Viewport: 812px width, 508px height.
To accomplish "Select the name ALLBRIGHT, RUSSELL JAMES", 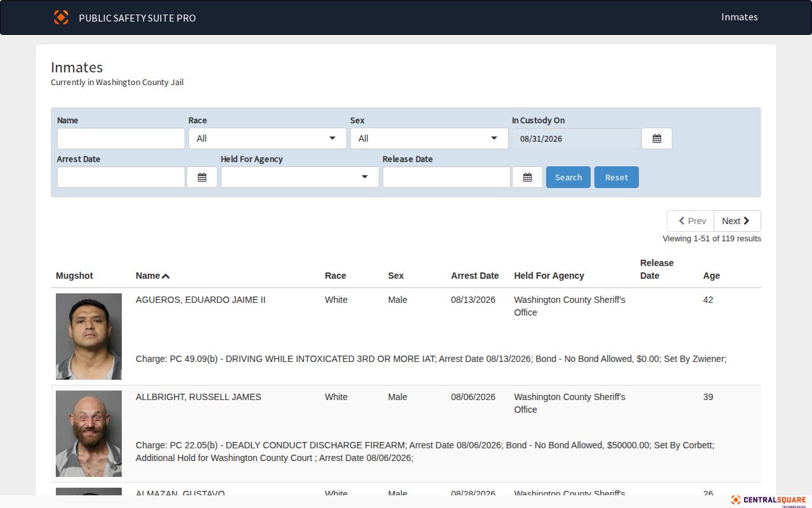I will pyautogui.click(x=199, y=397).
